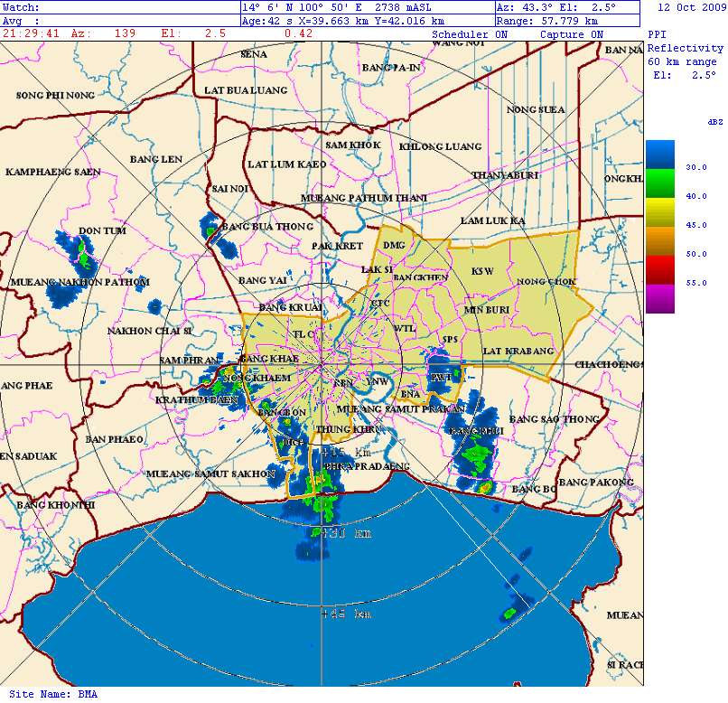Click the 12 Oct 2009 date label
Screen dimensions: 728x703
(689, 7)
